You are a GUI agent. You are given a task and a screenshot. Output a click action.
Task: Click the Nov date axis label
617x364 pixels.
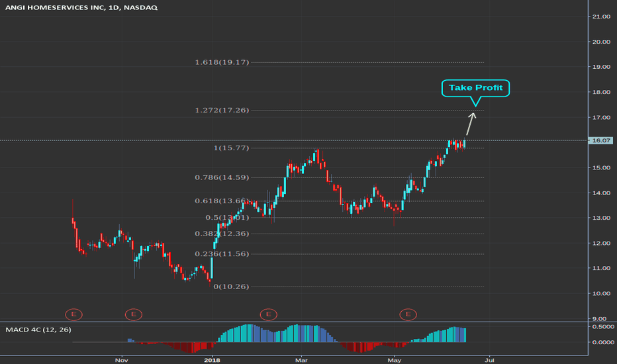coord(122,360)
